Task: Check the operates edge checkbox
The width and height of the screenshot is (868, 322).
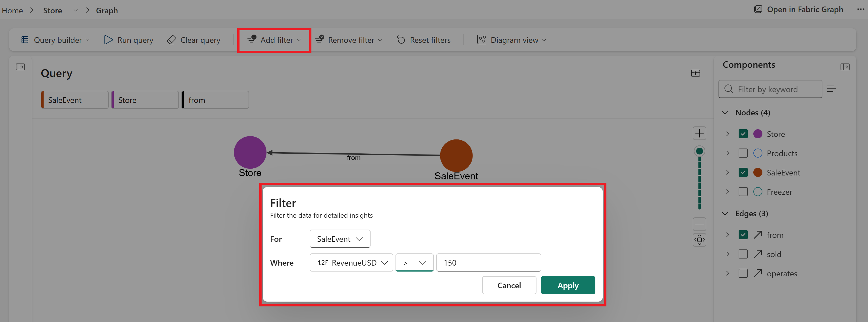Action: click(743, 274)
